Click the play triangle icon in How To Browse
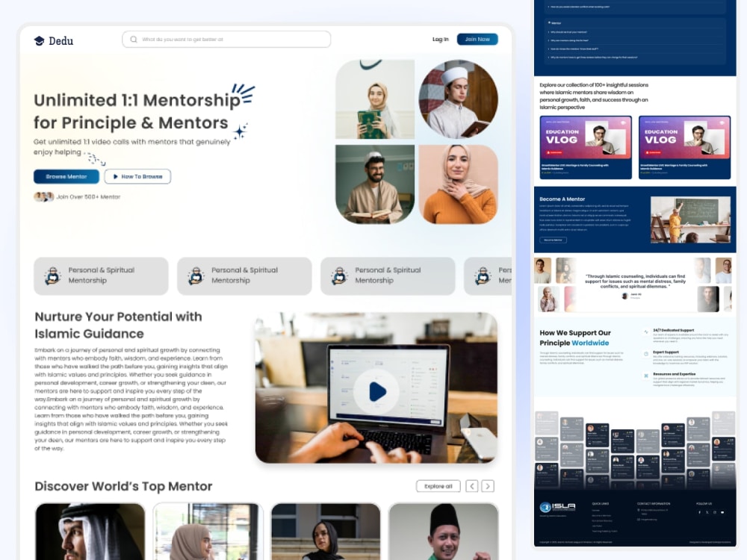 [115, 177]
